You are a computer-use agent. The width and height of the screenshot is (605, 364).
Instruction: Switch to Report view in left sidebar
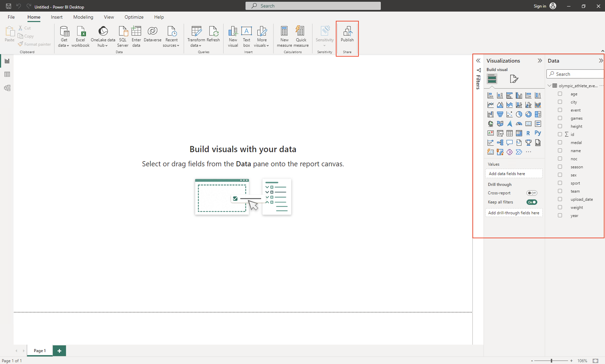coord(7,61)
